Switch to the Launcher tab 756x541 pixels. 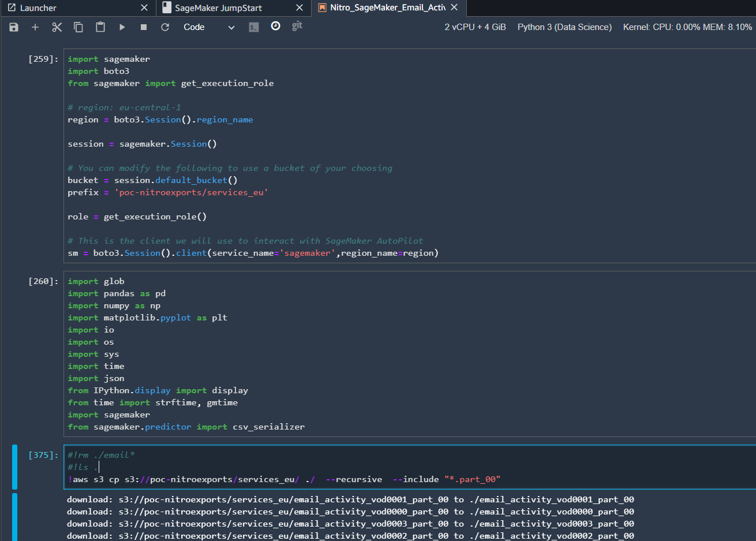coord(38,8)
